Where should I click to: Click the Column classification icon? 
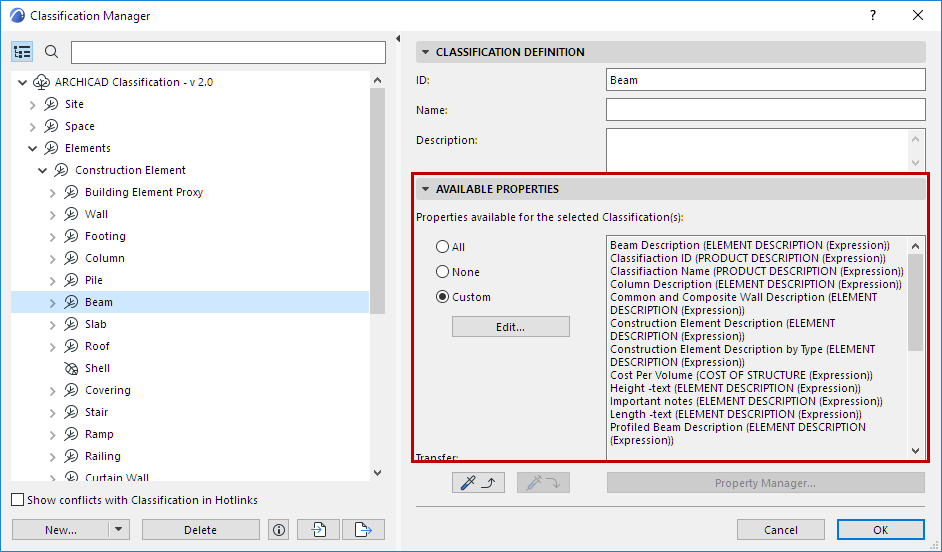pos(71,258)
